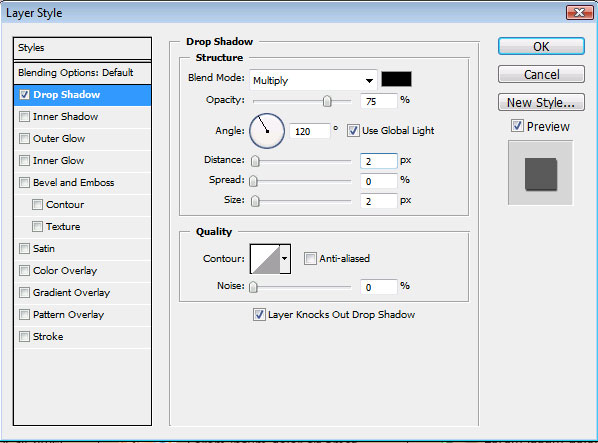
Task: Click the New Style... button
Action: (x=541, y=102)
